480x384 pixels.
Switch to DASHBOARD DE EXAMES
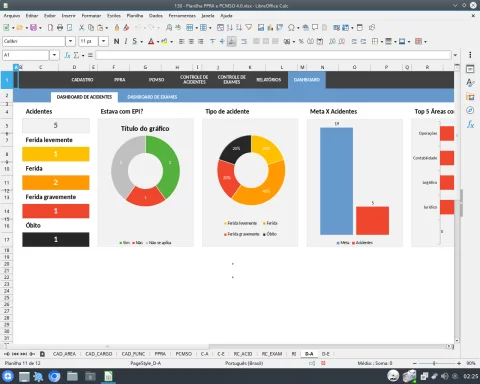tap(152, 97)
